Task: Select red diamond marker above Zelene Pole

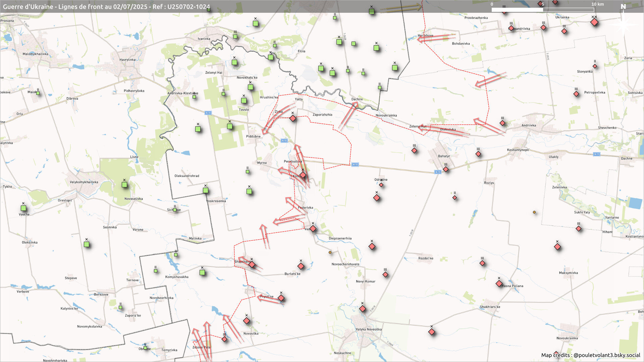Action: (x=224, y=339)
